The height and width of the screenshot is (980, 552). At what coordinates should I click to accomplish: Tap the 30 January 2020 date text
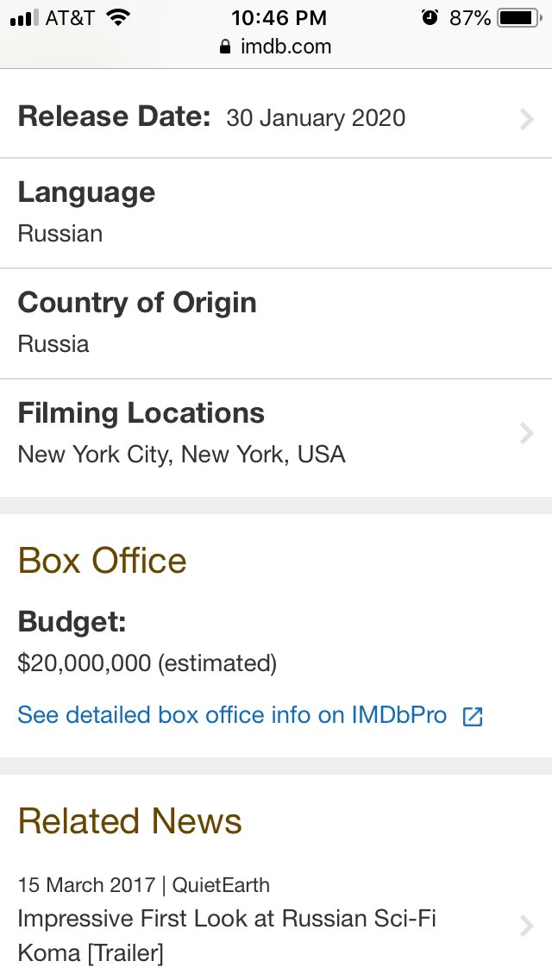(x=316, y=118)
